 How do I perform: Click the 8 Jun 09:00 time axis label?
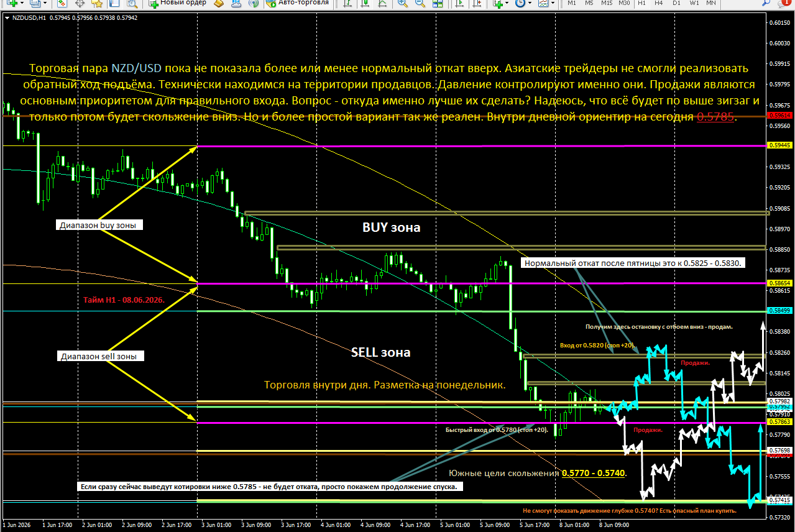pyautogui.click(x=615, y=525)
